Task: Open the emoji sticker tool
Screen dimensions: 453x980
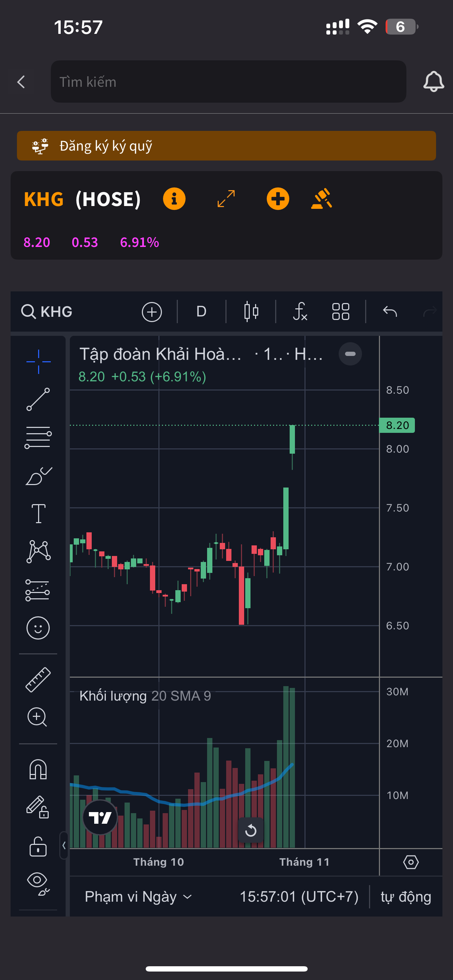Action: click(x=38, y=628)
